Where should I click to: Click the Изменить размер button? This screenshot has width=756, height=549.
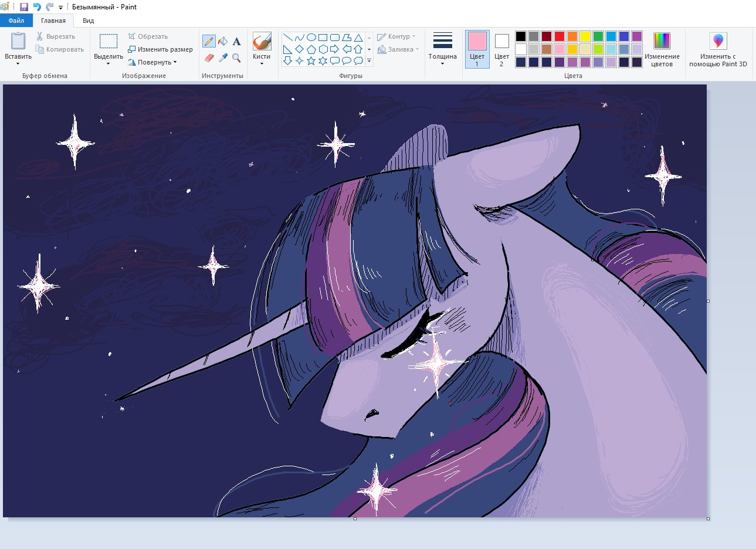160,49
